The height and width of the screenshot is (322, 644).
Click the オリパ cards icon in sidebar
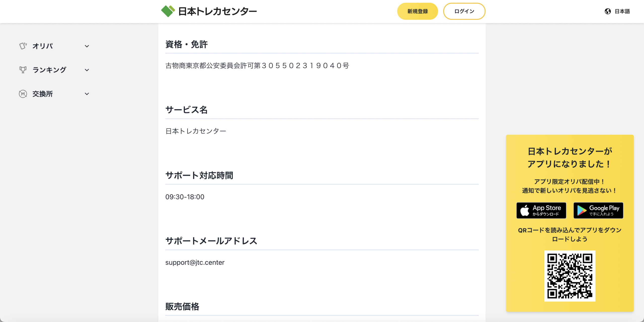pyautogui.click(x=23, y=46)
